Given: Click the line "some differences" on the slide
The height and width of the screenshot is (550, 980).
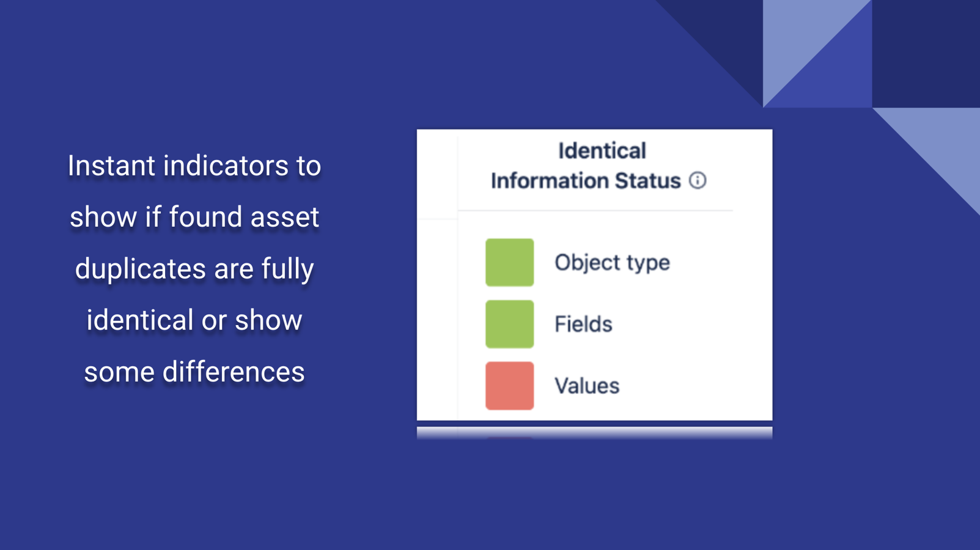Looking at the screenshot, I should click(x=194, y=372).
